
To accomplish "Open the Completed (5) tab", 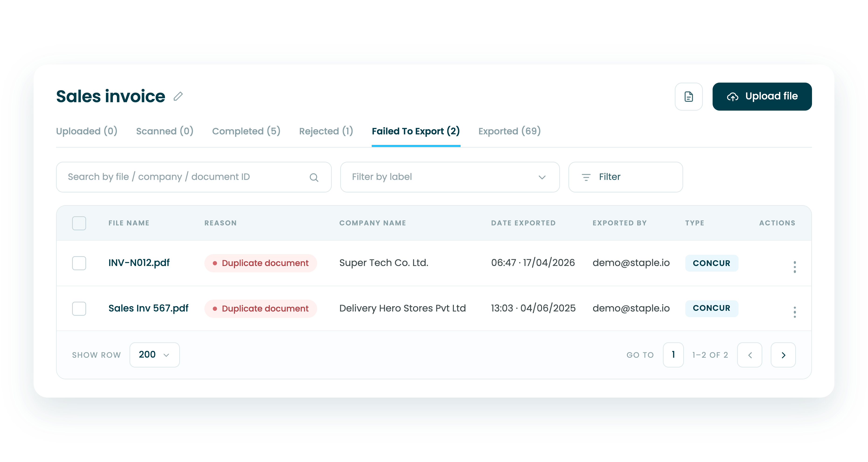I will 246,131.
